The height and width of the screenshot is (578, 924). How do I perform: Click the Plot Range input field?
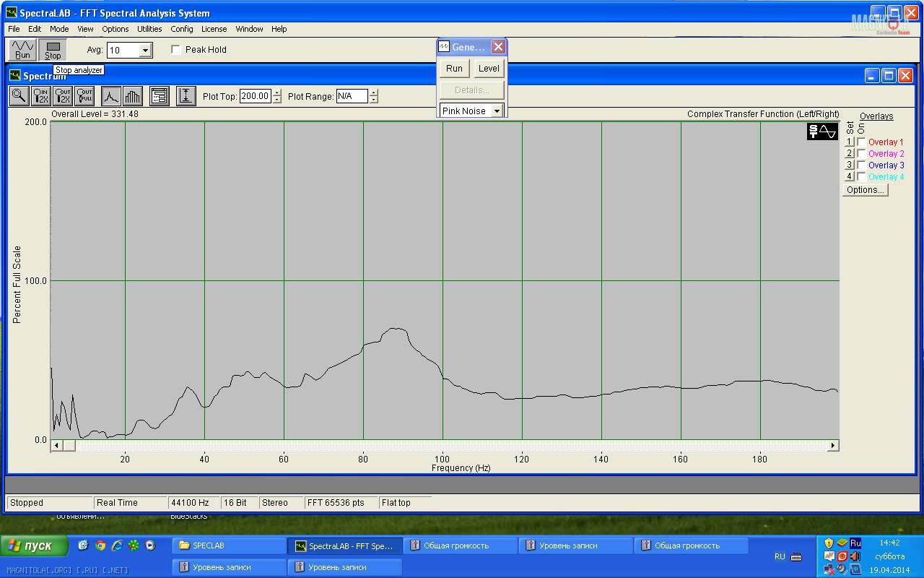(352, 96)
